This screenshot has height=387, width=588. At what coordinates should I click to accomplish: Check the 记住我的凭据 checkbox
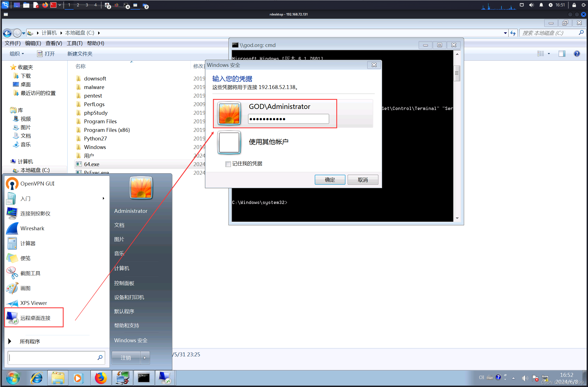[228, 164]
